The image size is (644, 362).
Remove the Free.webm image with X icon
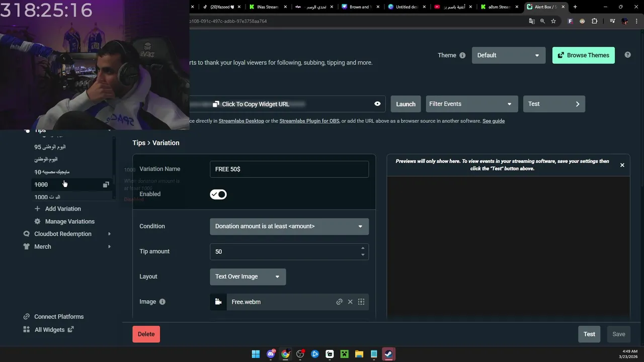click(x=350, y=302)
